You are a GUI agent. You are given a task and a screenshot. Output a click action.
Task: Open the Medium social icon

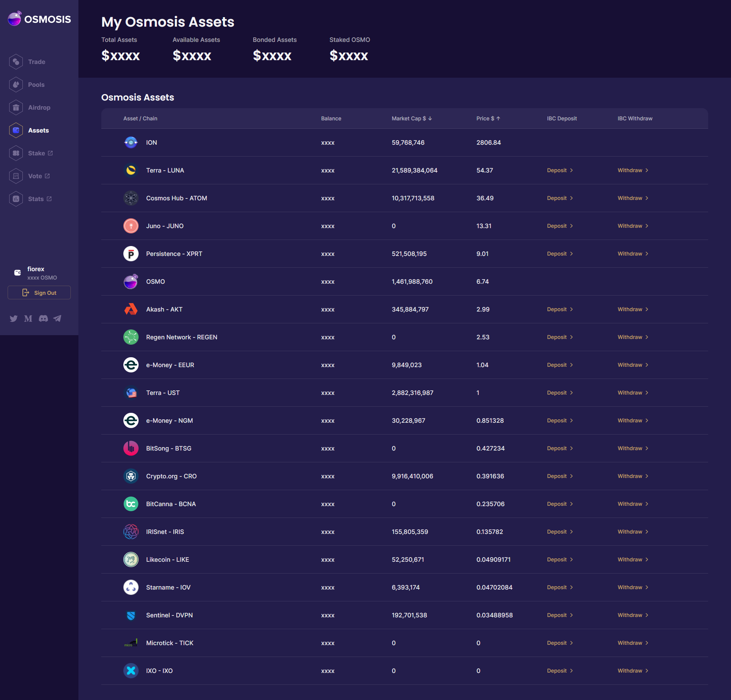click(28, 318)
